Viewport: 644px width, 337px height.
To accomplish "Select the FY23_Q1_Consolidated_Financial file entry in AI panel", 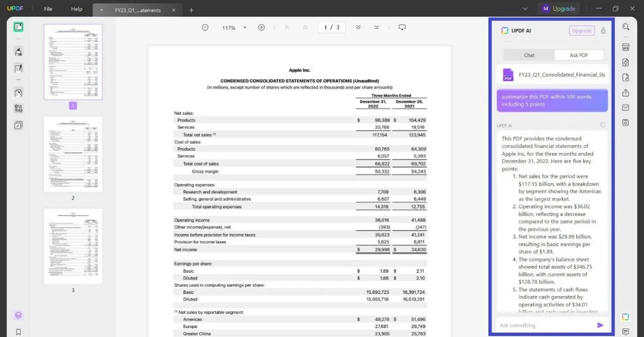I will [x=552, y=75].
